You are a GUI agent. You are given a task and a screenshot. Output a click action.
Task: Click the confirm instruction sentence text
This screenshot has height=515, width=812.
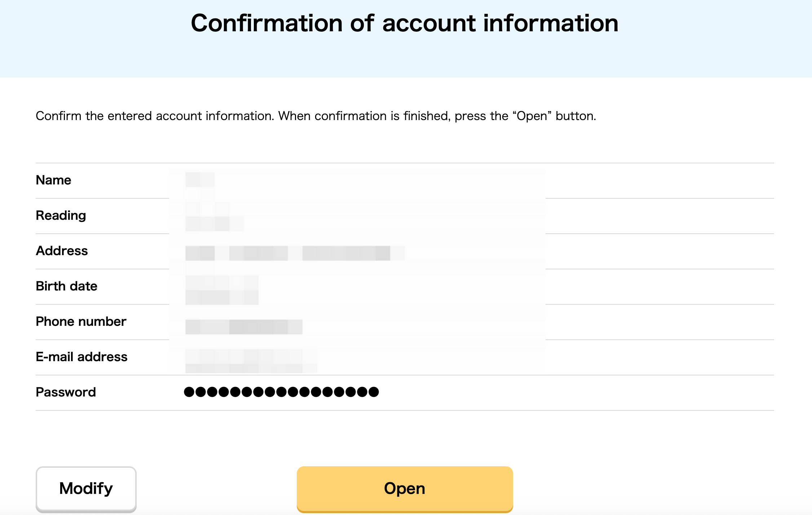click(x=315, y=116)
